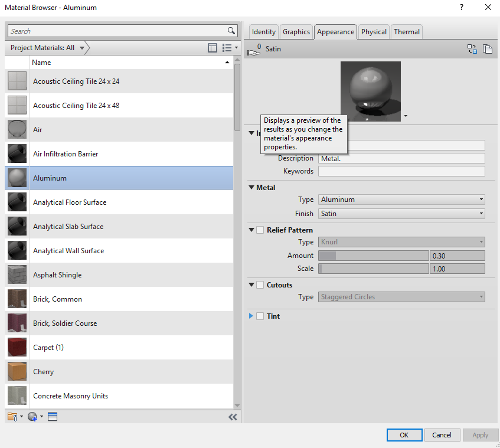Click the search magnifier icon
500x448 pixels.
231,31
